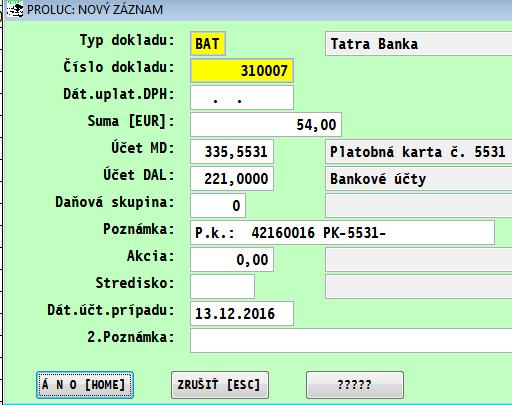This screenshot has width=512, height=405.
Task: Click the Dát.účt.prípadu label
Action: point(111,310)
